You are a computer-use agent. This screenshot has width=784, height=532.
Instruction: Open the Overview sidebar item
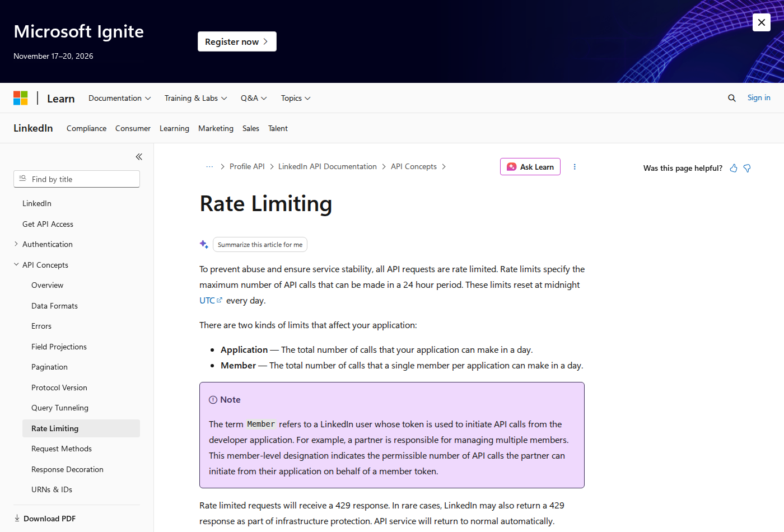point(48,285)
